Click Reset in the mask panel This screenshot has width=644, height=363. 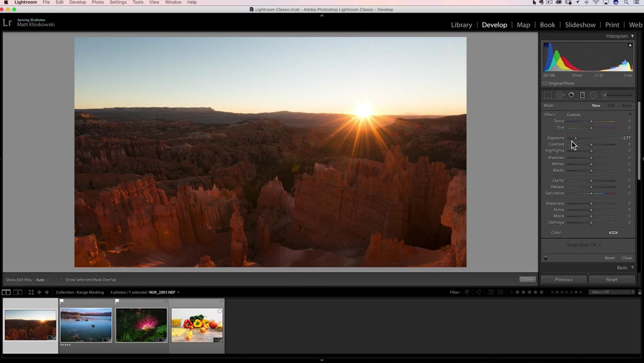pos(610,258)
